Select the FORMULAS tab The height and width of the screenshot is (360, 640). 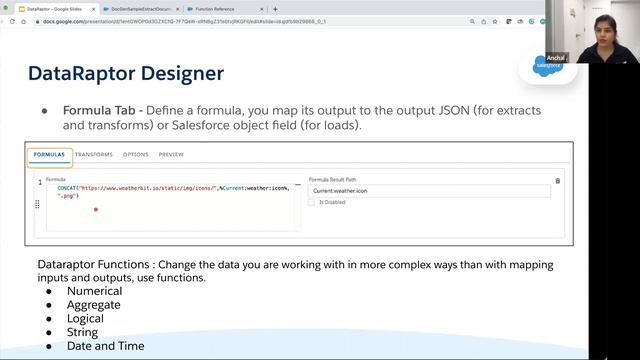[x=49, y=155]
